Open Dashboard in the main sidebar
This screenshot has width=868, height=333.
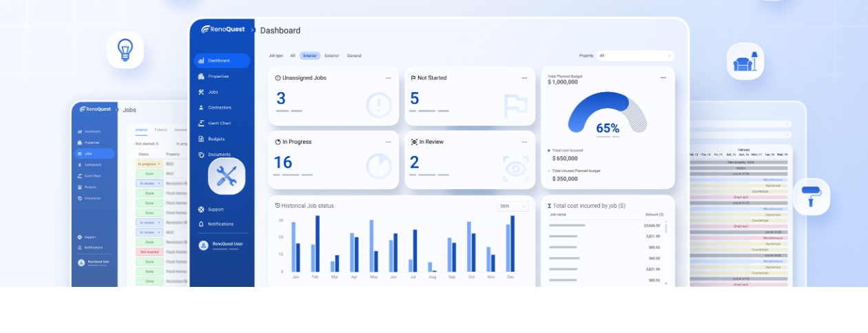click(222, 61)
